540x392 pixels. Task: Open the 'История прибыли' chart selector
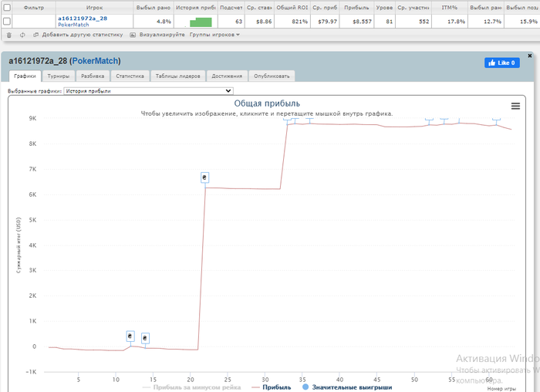click(148, 91)
